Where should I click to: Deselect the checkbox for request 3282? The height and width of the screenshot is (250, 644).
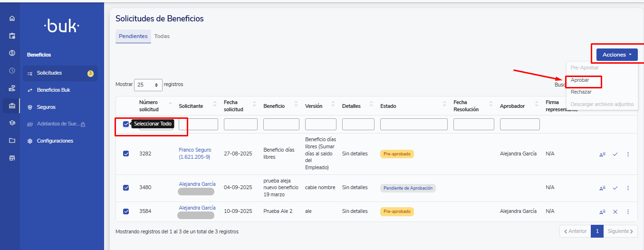[x=126, y=154]
